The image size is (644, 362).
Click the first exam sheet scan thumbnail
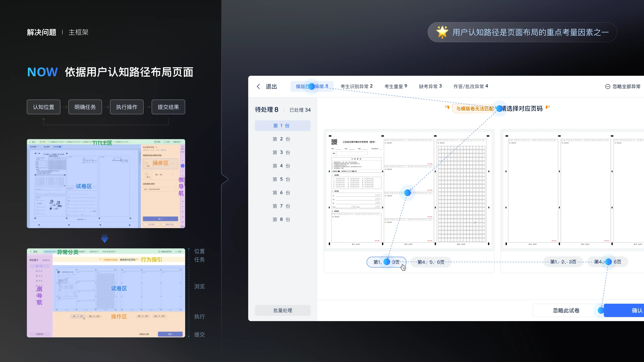tap(409, 190)
